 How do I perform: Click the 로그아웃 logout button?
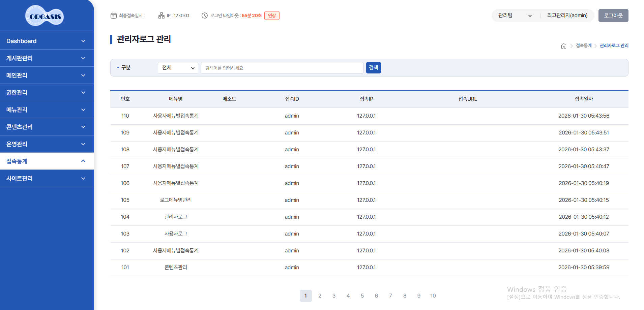click(613, 15)
